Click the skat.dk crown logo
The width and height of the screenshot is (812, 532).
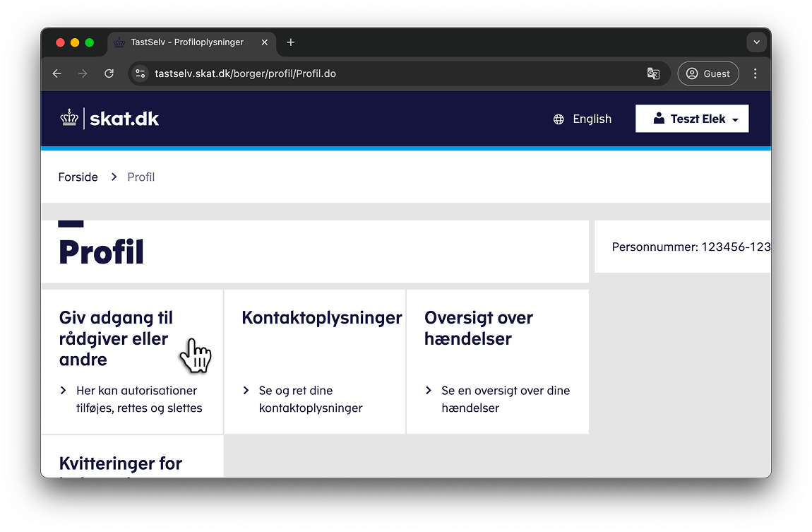click(x=69, y=118)
